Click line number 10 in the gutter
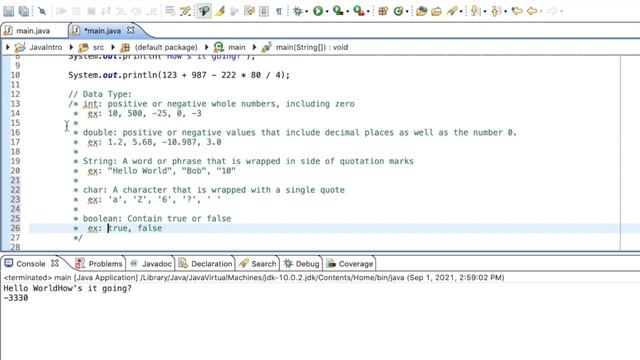640x360 pixels. (x=15, y=75)
